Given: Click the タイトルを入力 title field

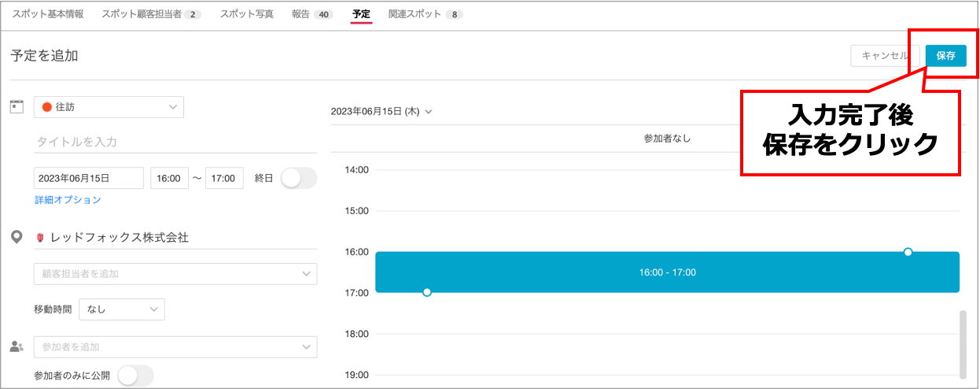Looking at the screenshot, I should (175, 142).
